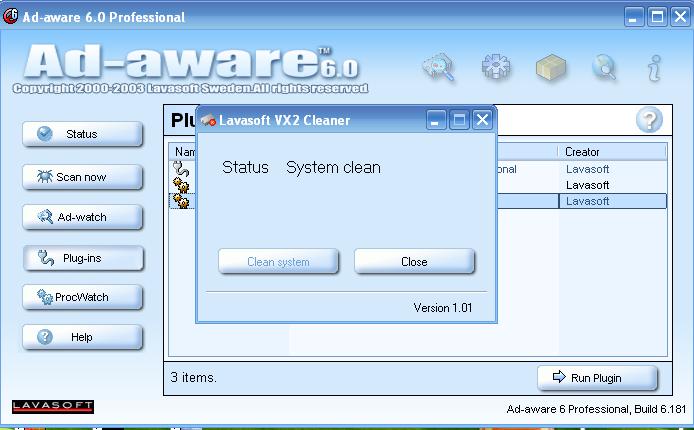
Task: Open ProcWatch from the sidebar
Action: coord(83,297)
